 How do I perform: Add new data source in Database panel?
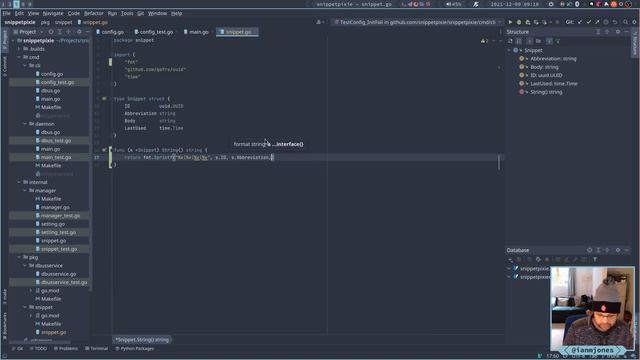[511, 260]
